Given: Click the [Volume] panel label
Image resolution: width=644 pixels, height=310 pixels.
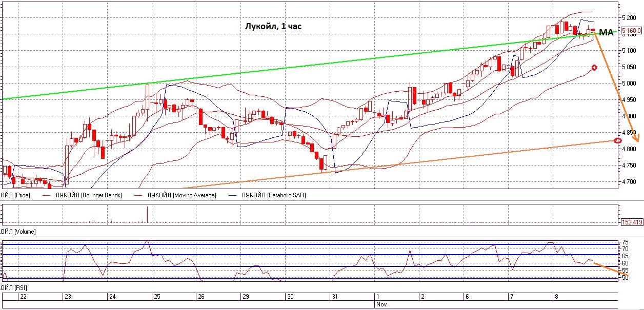Looking at the screenshot, I should point(19,232).
